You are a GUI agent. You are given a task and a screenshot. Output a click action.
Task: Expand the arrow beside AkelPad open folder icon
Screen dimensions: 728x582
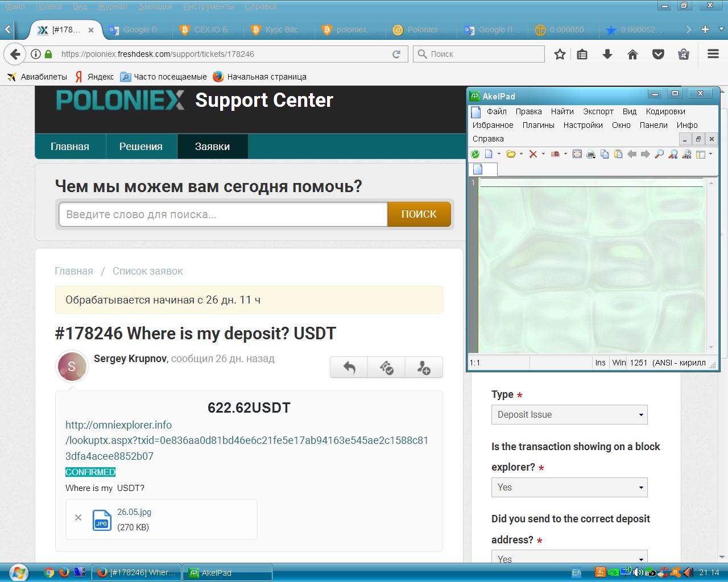[x=521, y=154]
